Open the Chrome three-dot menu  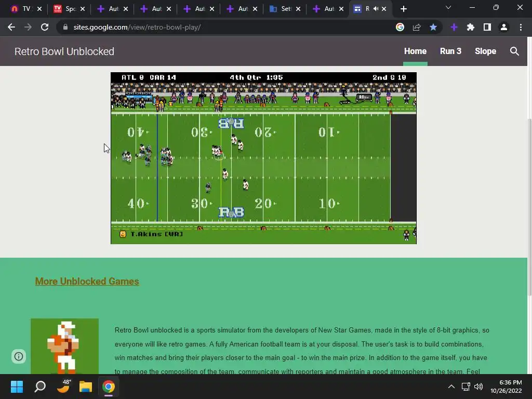[521, 27]
